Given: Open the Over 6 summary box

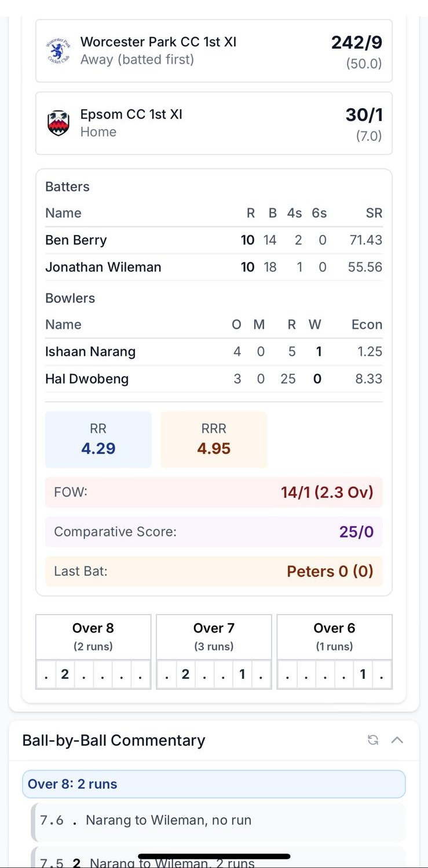Looking at the screenshot, I should [x=334, y=637].
